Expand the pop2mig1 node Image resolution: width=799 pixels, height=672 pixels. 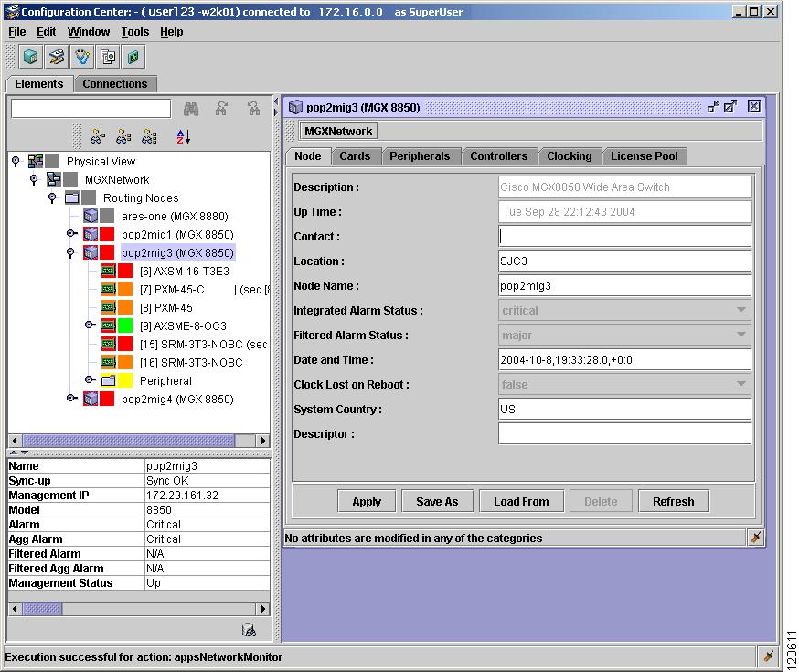pos(71,234)
